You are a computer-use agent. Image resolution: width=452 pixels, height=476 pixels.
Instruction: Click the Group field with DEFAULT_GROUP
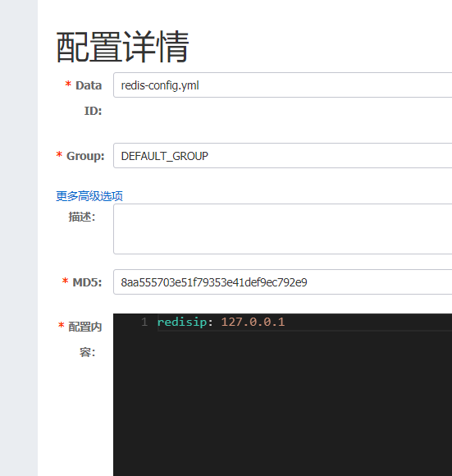coord(283,155)
